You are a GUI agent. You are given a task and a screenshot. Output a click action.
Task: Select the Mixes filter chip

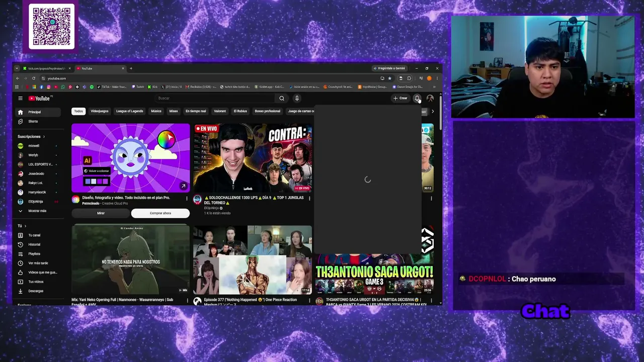[174, 111]
